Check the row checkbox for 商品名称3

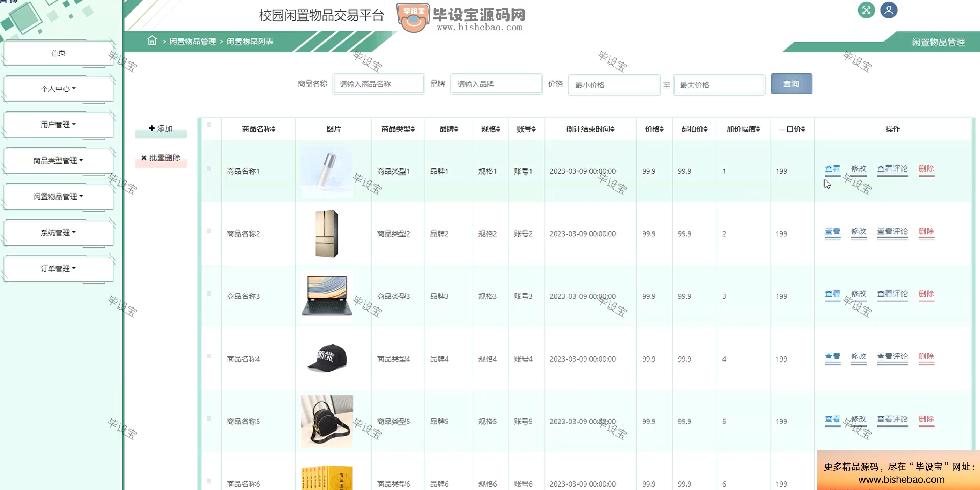[209, 293]
